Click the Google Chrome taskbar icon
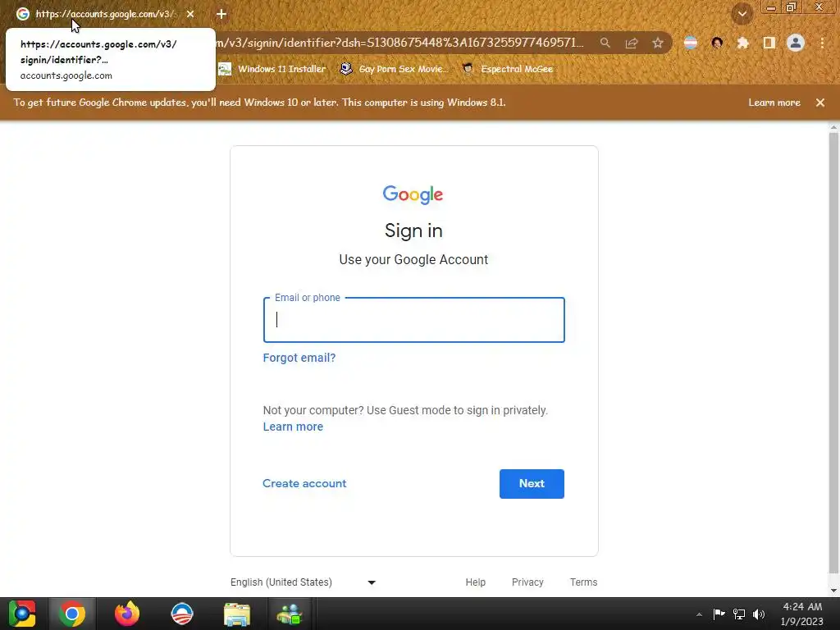Viewport: 840px width, 630px height. tap(72, 614)
